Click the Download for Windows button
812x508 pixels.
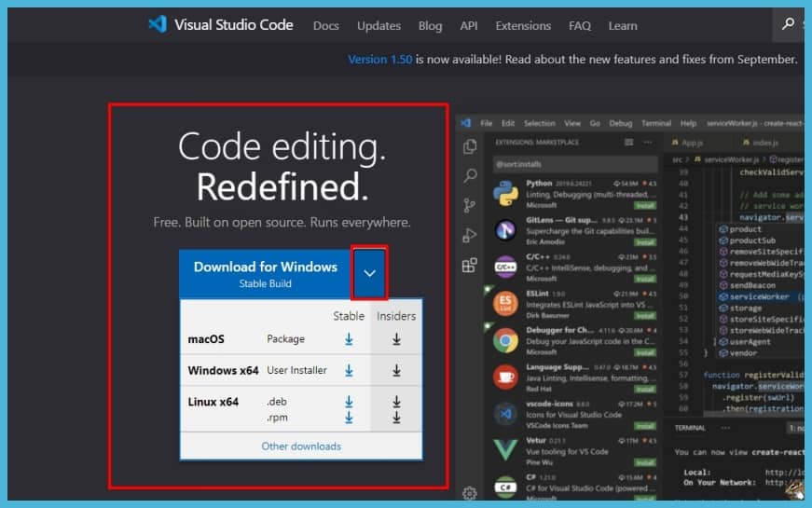click(x=265, y=274)
